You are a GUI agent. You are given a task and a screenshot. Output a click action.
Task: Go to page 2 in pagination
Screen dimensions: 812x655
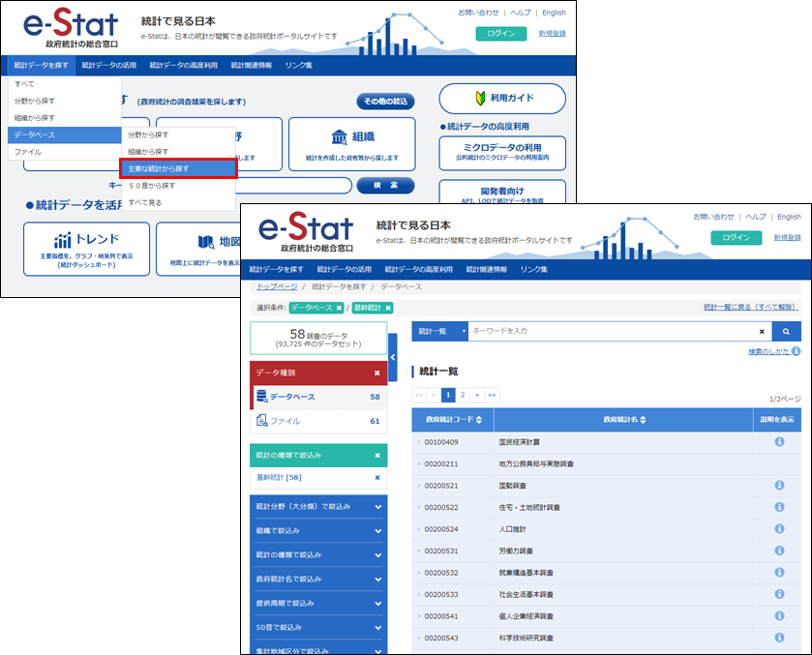(x=463, y=395)
